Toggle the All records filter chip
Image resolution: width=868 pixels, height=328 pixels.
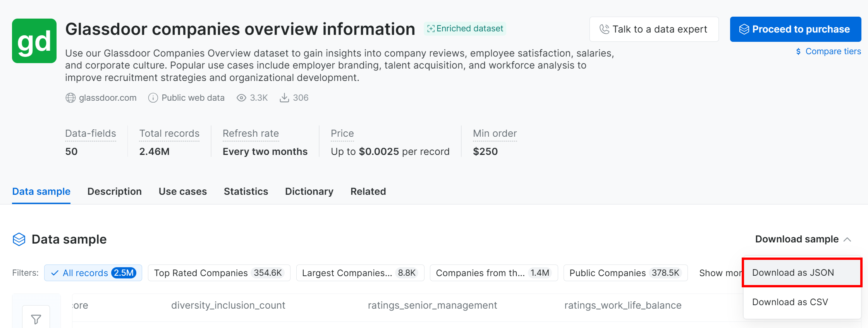[x=93, y=273]
